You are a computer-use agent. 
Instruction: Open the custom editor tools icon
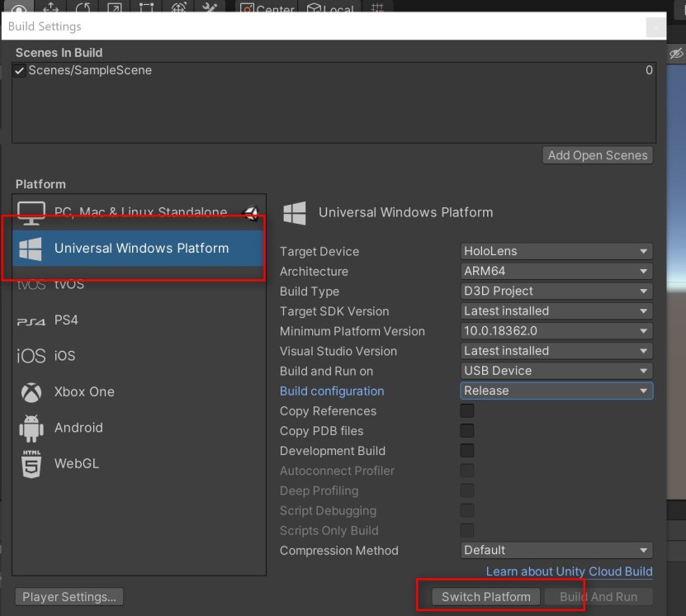(x=210, y=7)
